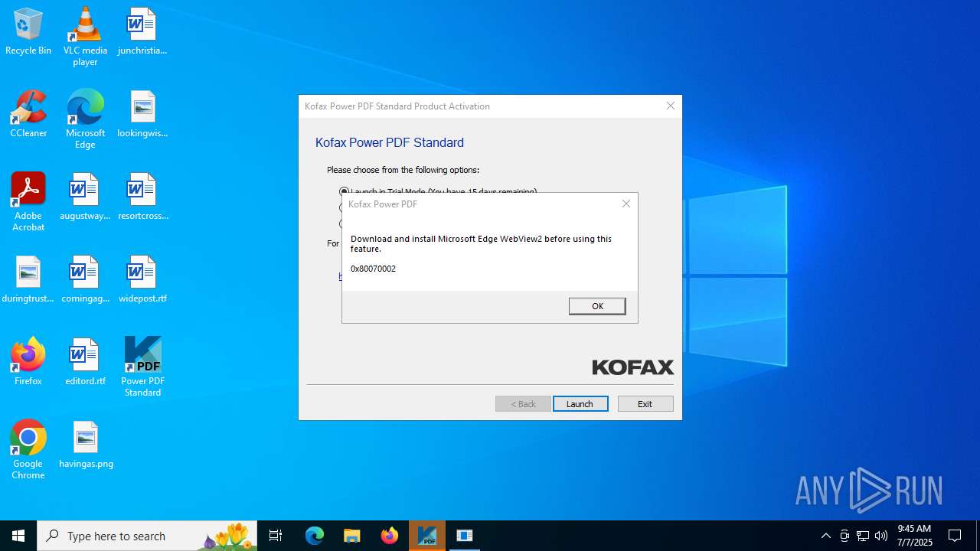Select the duringtrust image file icon
The width and height of the screenshot is (980, 551).
coord(28,280)
